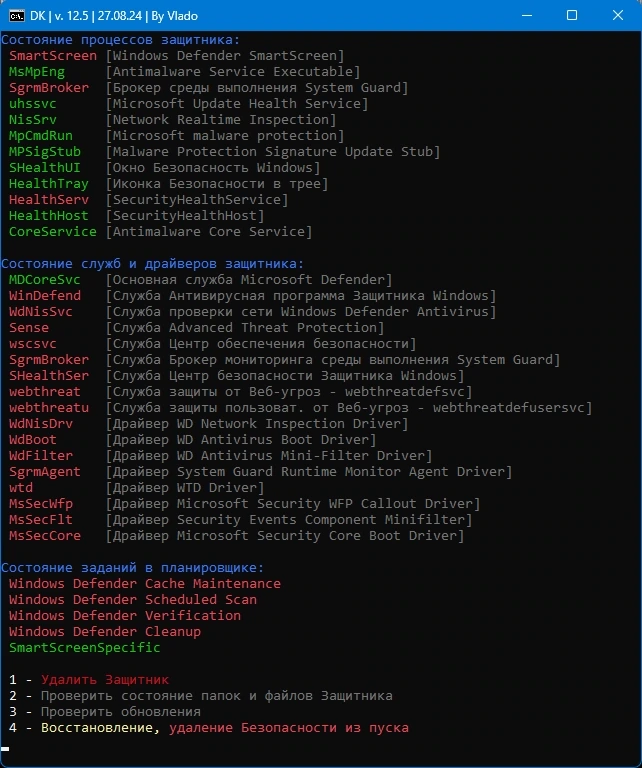Screen dimensions: 642x768
Task: Click '[Microsoft Update Health Service]' description
Action: point(237,104)
